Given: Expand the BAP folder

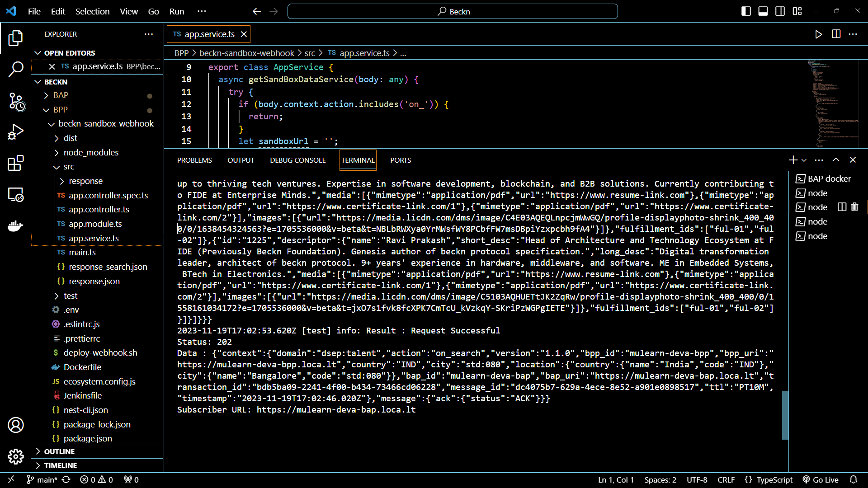Looking at the screenshot, I should (61, 95).
